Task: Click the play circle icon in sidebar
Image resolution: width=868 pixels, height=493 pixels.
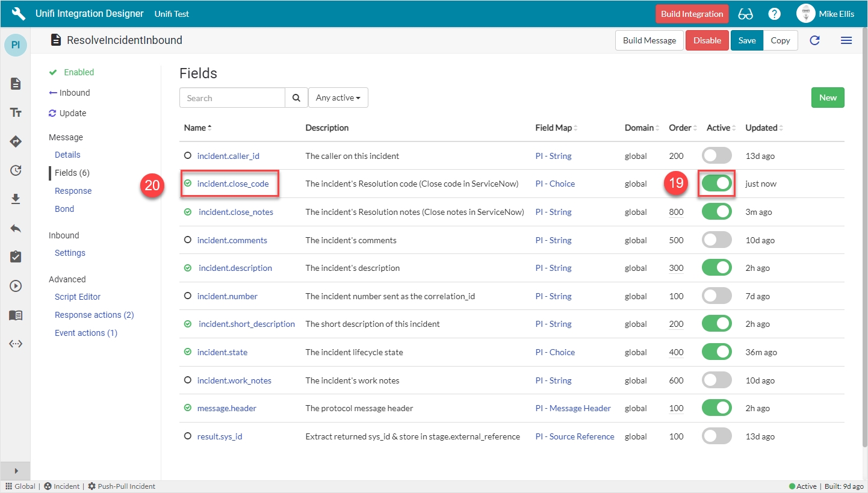Action: (x=16, y=286)
